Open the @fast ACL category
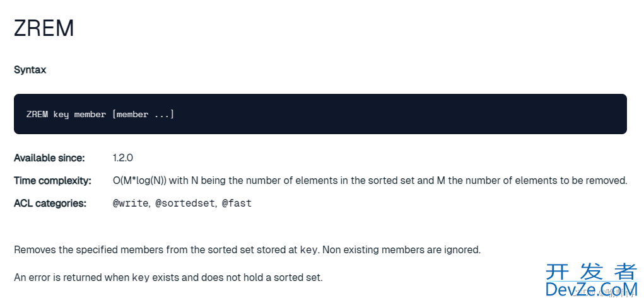 [x=237, y=203]
